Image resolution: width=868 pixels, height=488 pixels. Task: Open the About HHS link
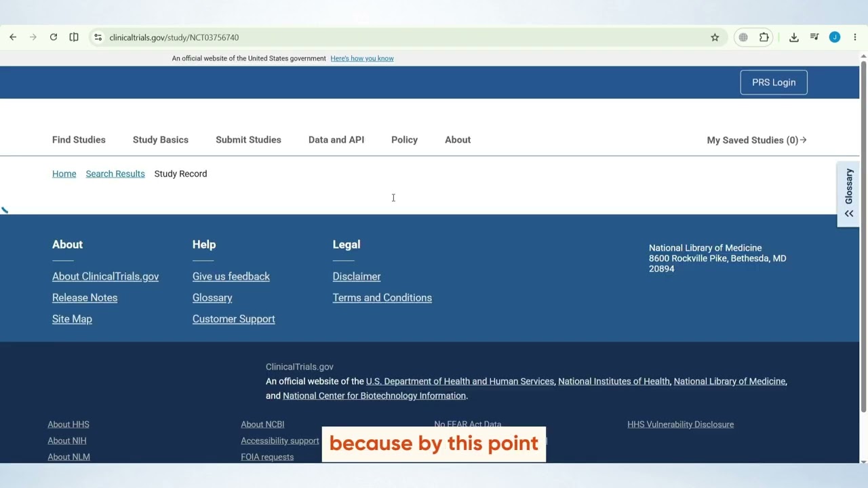(x=68, y=424)
